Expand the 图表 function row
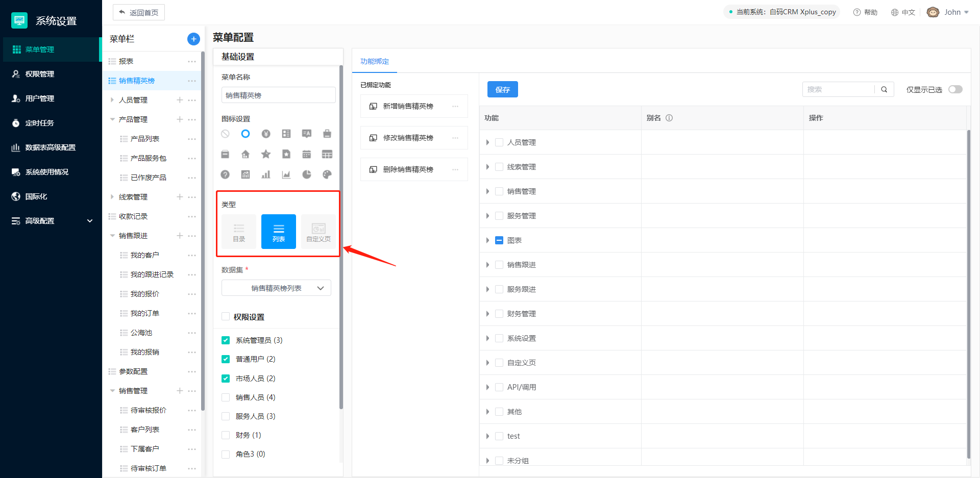This screenshot has height=478, width=980. click(x=487, y=240)
